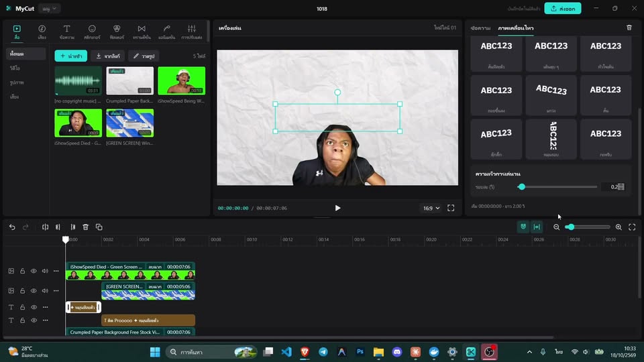Select the 'iShowSpeed Being W...' media thumbnail
The image size is (644, 362).
(x=182, y=81)
